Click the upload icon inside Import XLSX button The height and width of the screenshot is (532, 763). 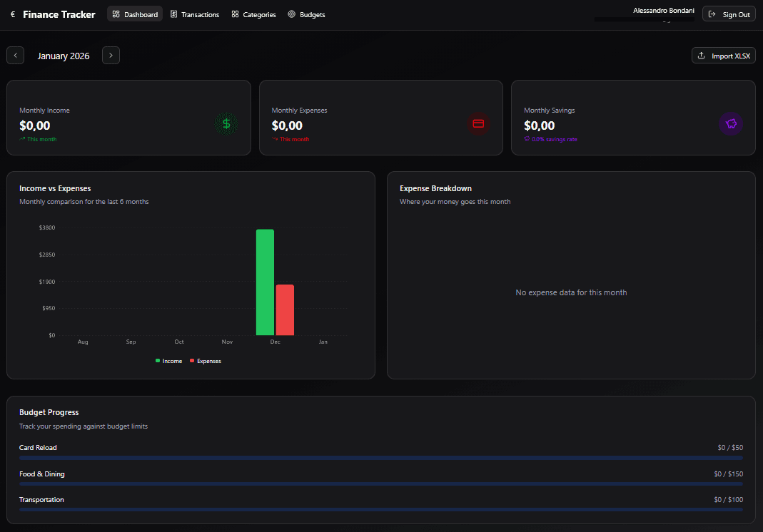(x=702, y=55)
